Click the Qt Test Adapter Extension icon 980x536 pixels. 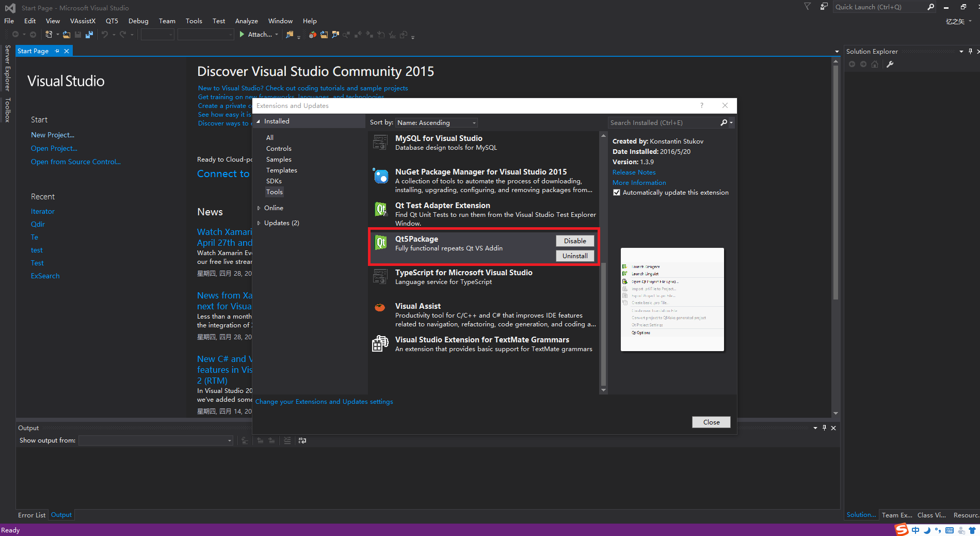pyautogui.click(x=380, y=209)
